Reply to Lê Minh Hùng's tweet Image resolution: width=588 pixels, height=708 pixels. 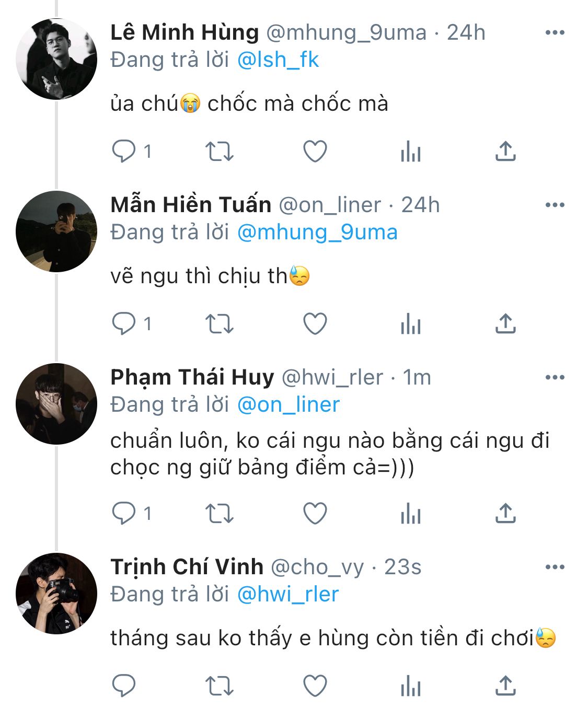124,152
